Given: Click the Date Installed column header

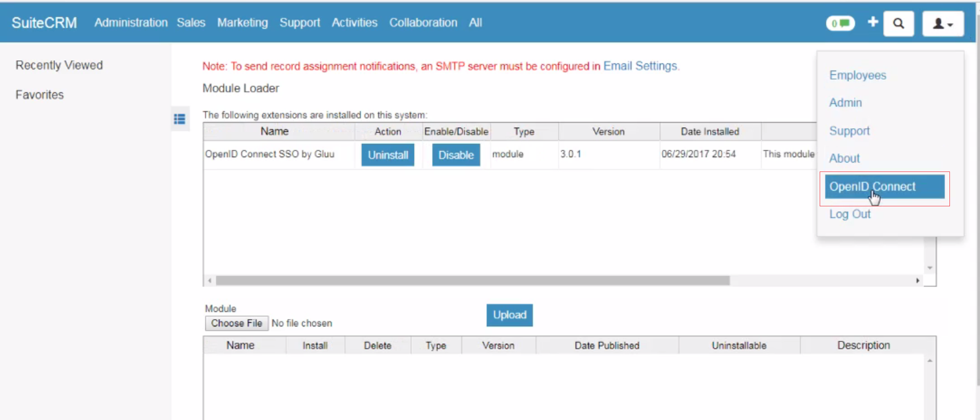Looking at the screenshot, I should [710, 132].
